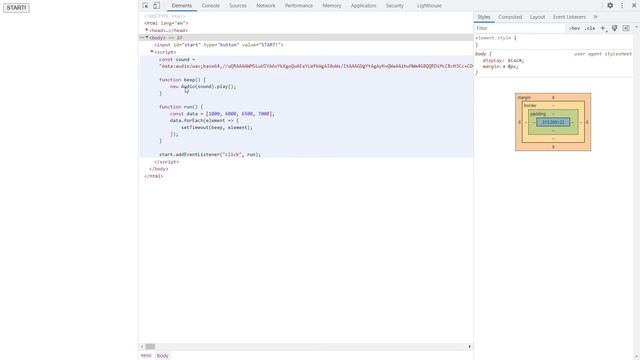The height and width of the screenshot is (360, 640).
Task: Close the DevTools panel
Action: [634, 6]
